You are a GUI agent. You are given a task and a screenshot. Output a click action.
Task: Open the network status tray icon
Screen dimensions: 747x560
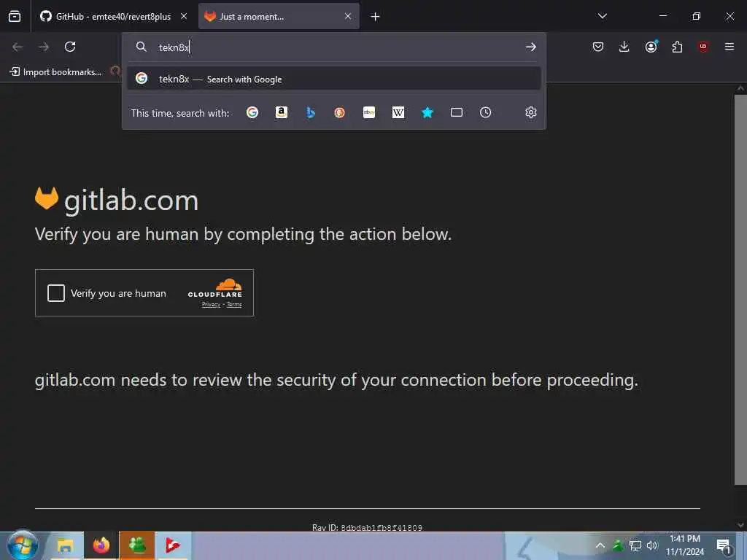point(635,545)
